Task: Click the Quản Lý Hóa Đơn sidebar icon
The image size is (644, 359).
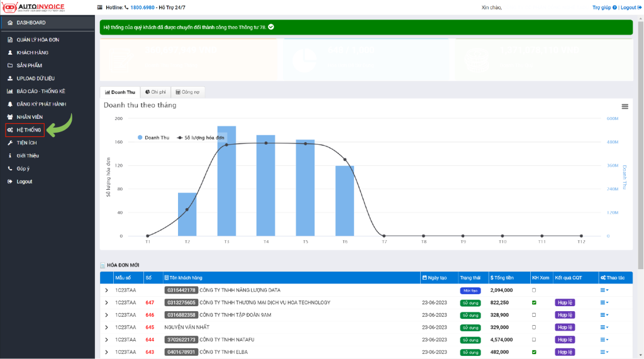Action: click(10, 40)
